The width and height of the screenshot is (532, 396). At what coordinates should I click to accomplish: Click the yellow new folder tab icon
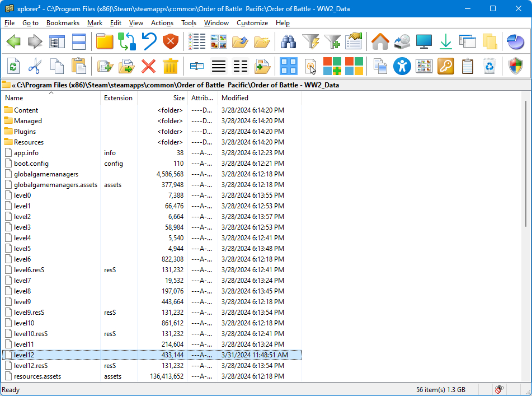[105, 42]
